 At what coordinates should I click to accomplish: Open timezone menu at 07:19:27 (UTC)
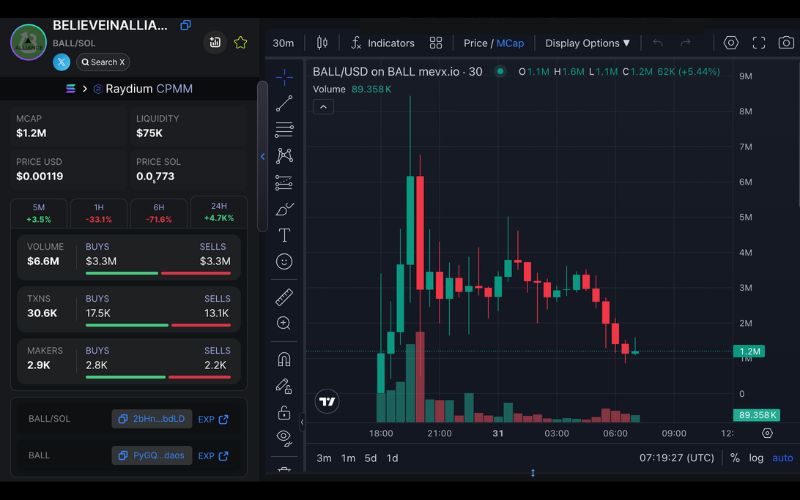point(677,458)
